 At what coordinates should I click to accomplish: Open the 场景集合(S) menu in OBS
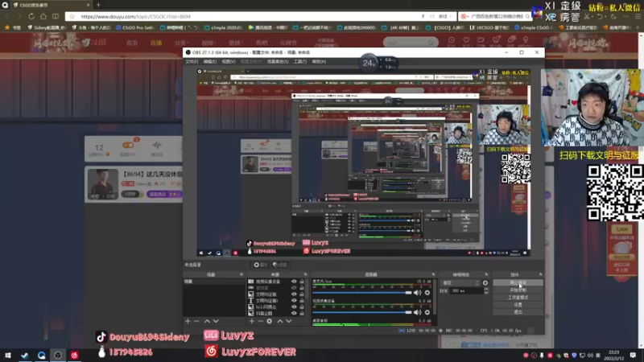tap(278, 62)
